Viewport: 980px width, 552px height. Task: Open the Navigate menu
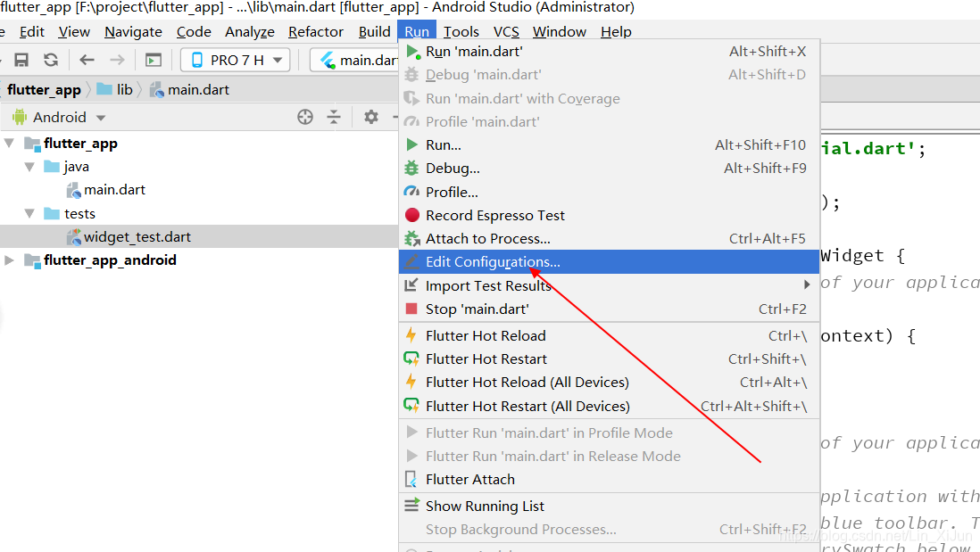(133, 32)
